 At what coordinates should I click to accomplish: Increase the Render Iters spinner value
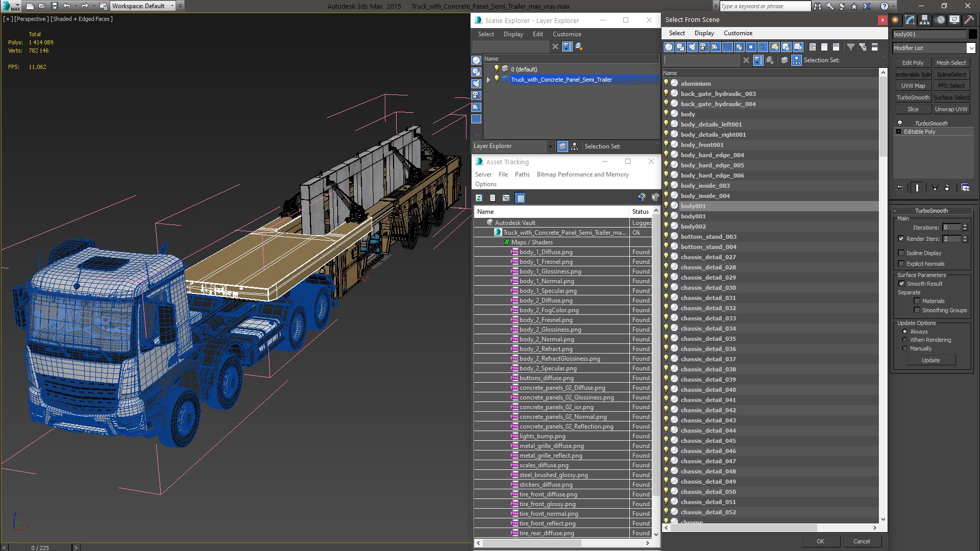965,237
